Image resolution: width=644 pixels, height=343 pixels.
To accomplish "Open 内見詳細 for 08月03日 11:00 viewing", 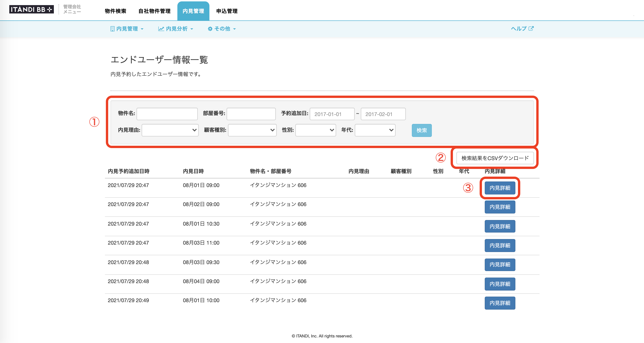I will pos(500,246).
